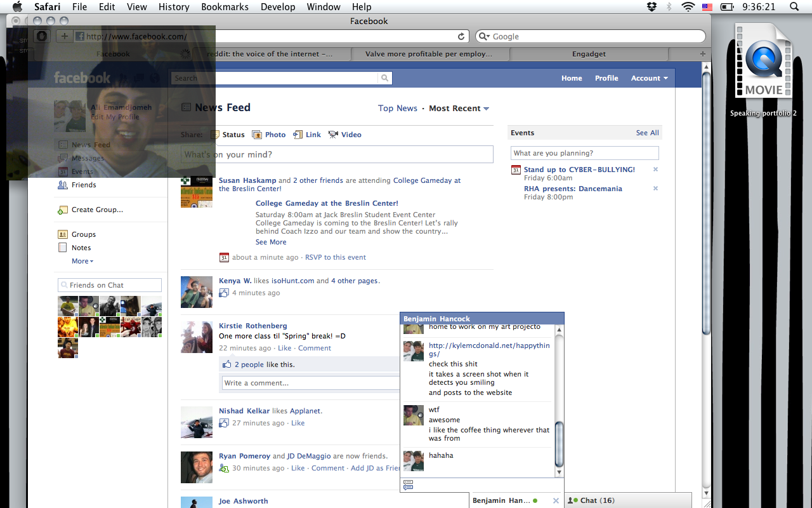The image size is (812, 508).
Task: Open Notes from the left sidebar
Action: pos(81,248)
